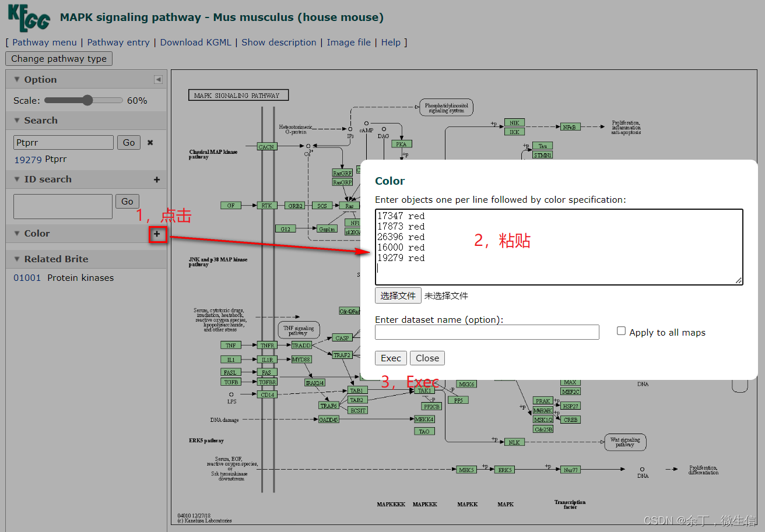This screenshot has height=532, width=765.
Task: Open Image file link
Action: coord(349,43)
